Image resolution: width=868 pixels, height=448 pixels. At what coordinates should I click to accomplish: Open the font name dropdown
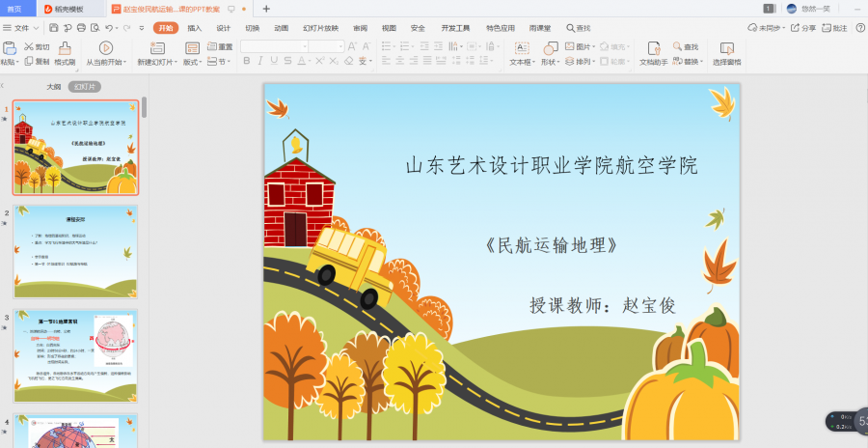(305, 46)
